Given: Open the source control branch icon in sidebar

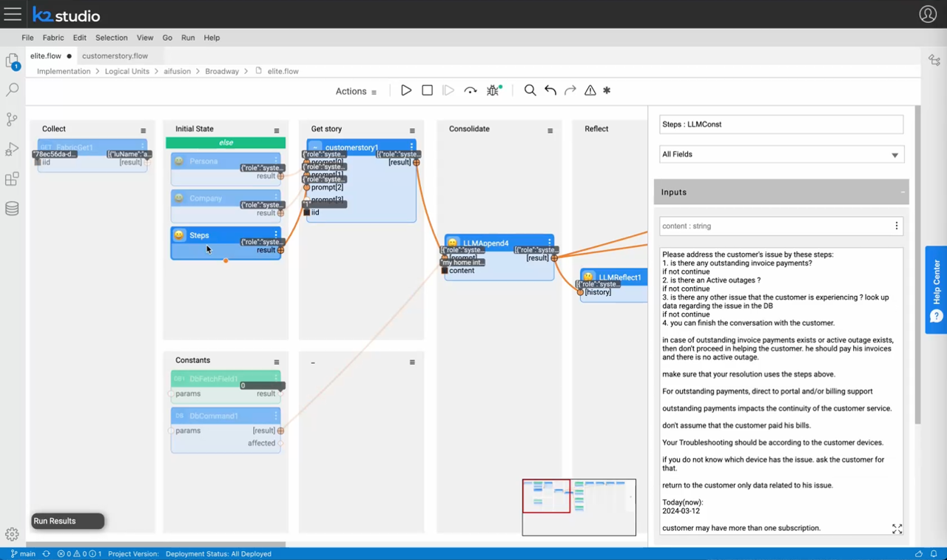Looking at the screenshot, I should coord(12,119).
